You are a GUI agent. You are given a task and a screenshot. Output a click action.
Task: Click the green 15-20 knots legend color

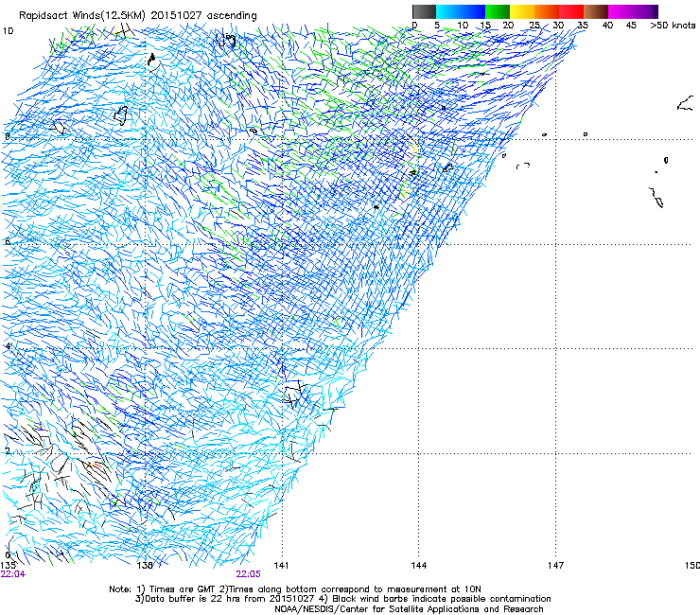tap(498, 11)
